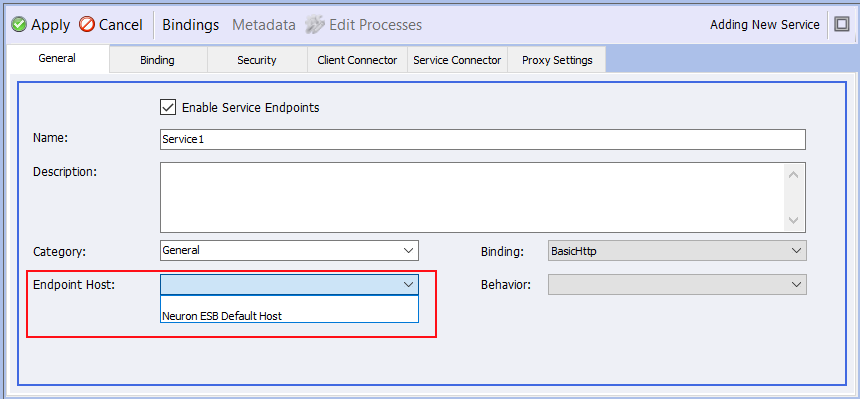Click the Description scrollbar down arrow
Screen dimensions: 860x399
click(x=793, y=220)
